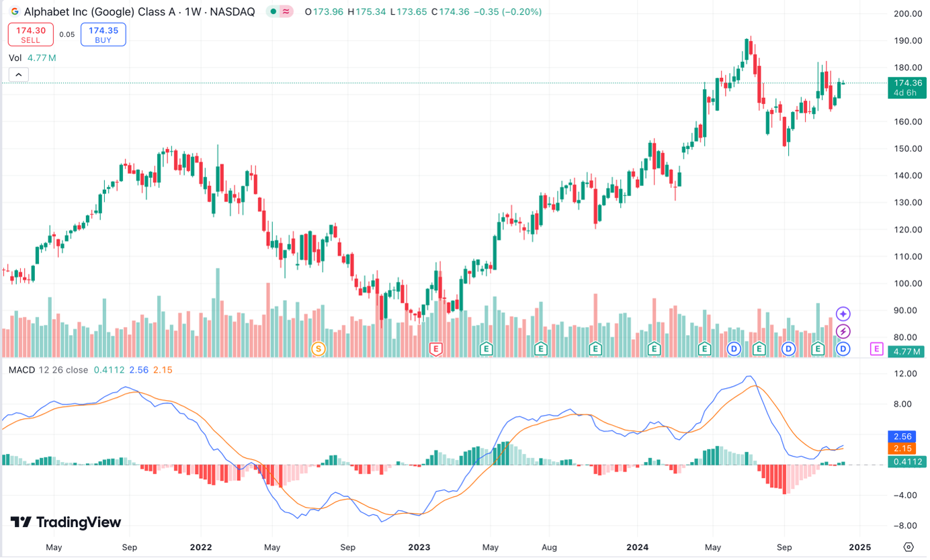Screen dimensions: 930x560
Task: Click the BUY button showing 174.35
Action: [103, 34]
